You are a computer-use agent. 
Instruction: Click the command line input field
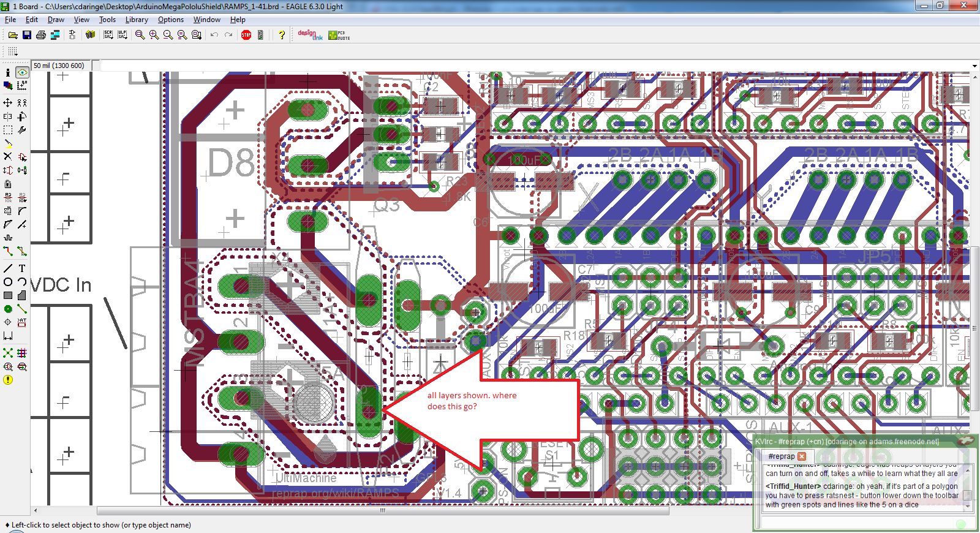534,66
